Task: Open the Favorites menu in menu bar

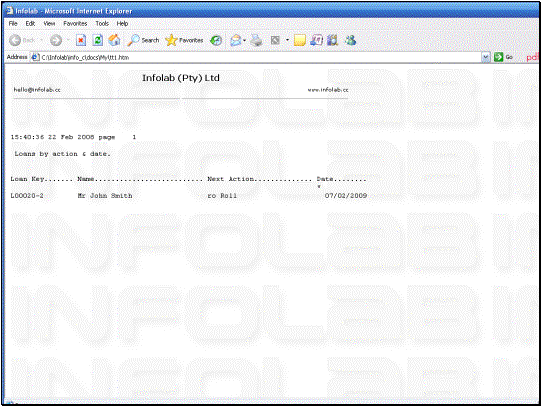Action: pos(75,23)
